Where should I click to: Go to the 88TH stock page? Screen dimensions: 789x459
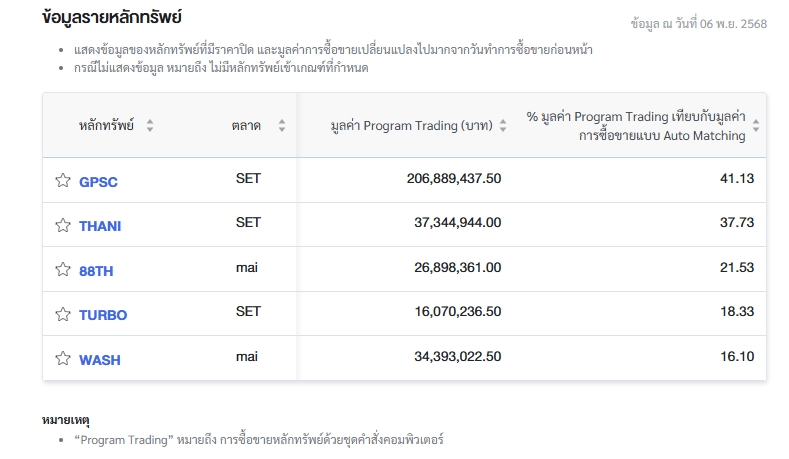point(98,271)
